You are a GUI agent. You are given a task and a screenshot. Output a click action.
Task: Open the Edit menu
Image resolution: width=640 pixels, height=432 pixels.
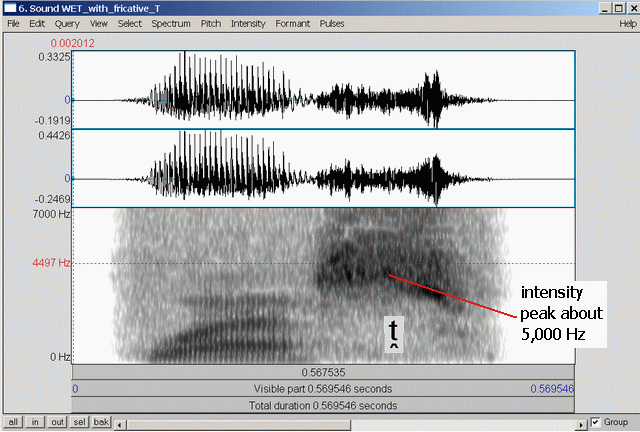tap(37, 23)
